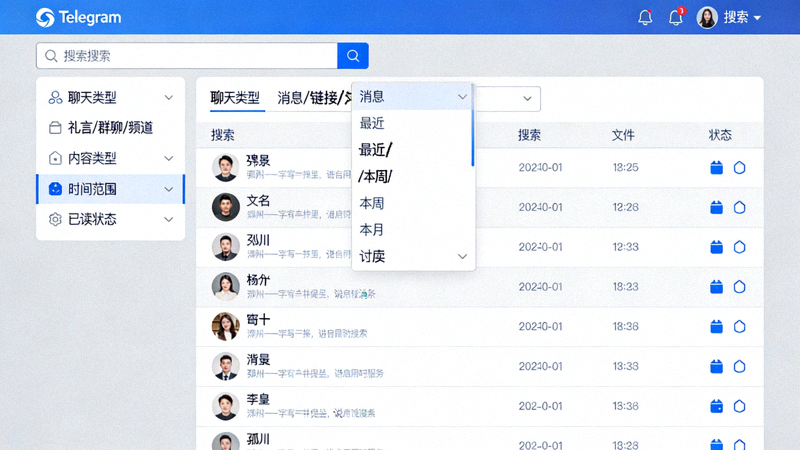Image resolution: width=800 pixels, height=450 pixels.
Task: Open avatar of the 18:38 row
Action: coord(226,327)
